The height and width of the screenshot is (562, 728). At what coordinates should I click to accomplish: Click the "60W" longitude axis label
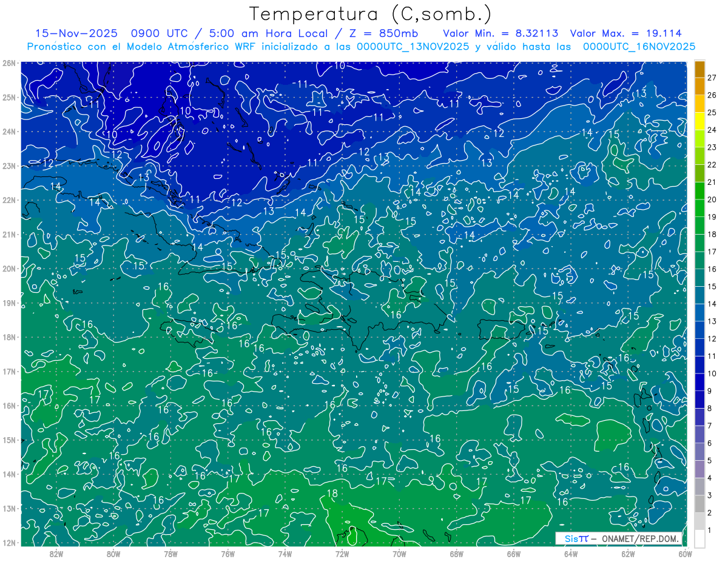(x=685, y=553)
